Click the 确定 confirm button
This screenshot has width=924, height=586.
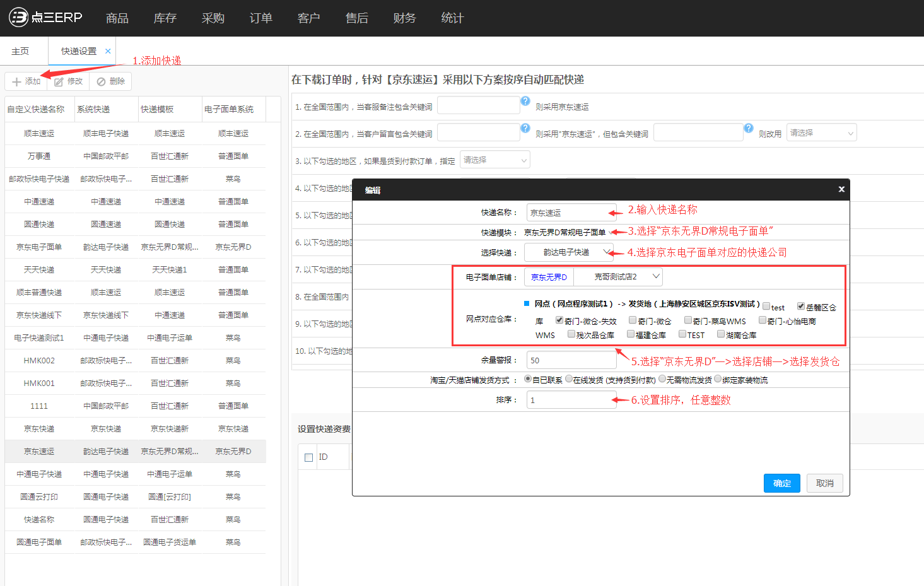click(x=782, y=483)
